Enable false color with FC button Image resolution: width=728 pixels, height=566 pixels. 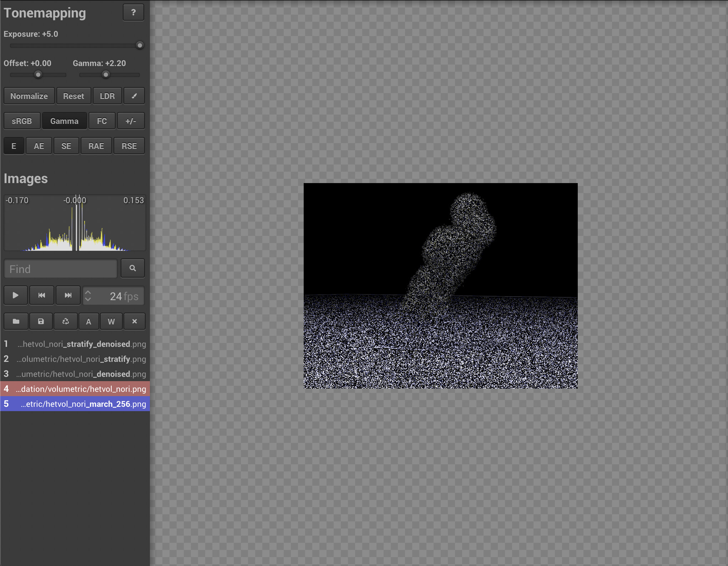(x=102, y=121)
